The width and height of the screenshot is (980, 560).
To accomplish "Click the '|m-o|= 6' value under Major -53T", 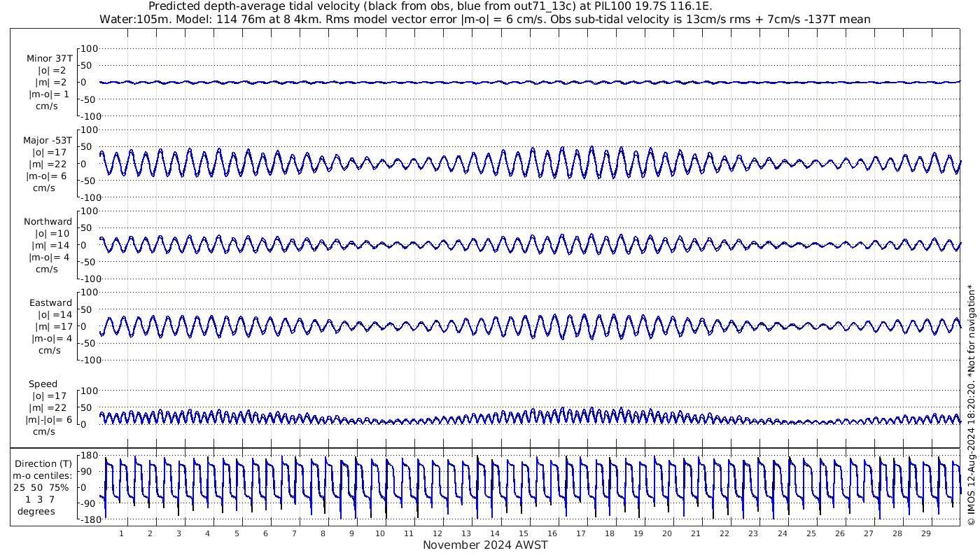I will coord(48,176).
